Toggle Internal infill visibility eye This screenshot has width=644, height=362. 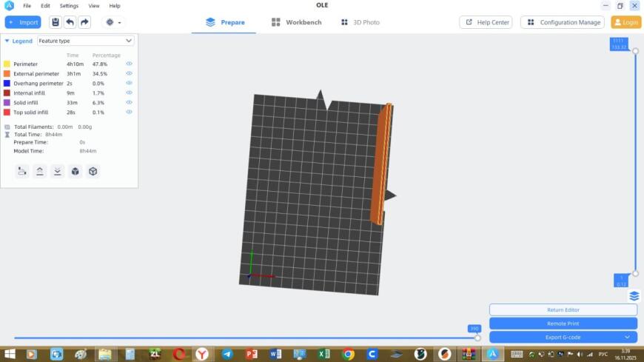(x=129, y=93)
